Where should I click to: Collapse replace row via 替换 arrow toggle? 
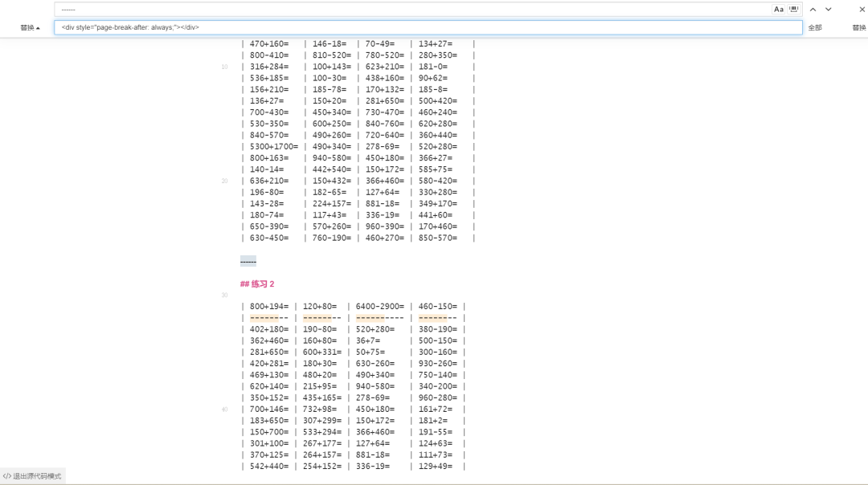(x=30, y=28)
